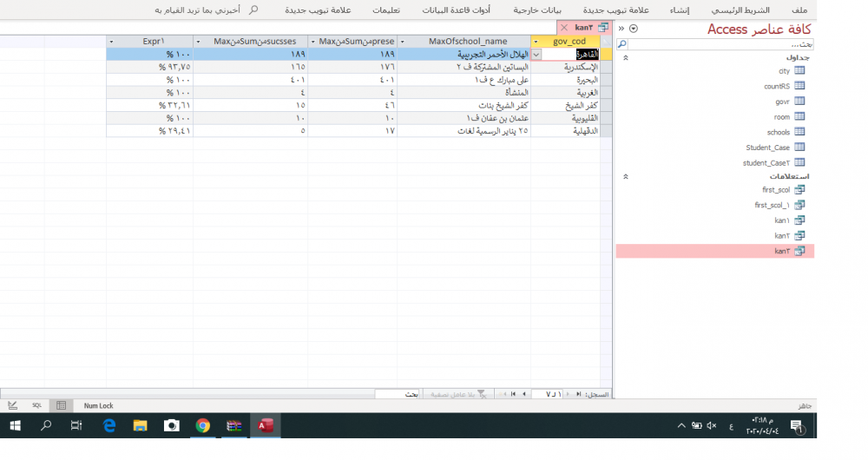
Task: Launch Microsoft Edge from taskbar
Action: pos(109,425)
